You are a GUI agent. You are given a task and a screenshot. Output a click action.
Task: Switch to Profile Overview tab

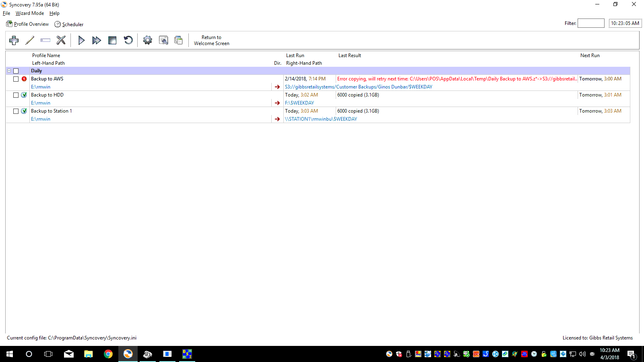tap(27, 24)
